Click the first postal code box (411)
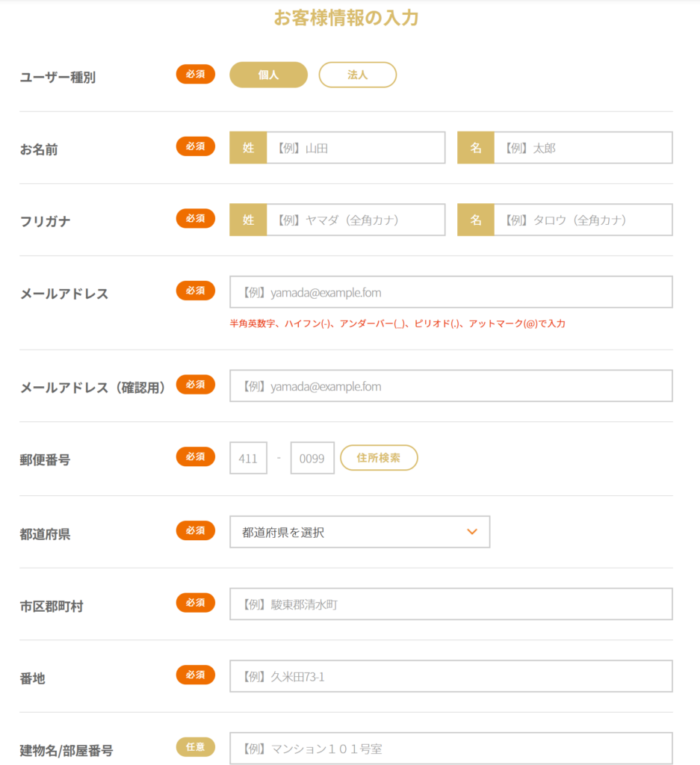The width and height of the screenshot is (700, 765). click(248, 458)
